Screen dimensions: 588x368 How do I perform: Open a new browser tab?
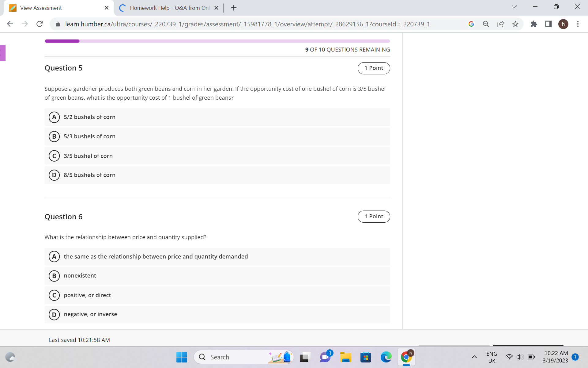click(234, 8)
